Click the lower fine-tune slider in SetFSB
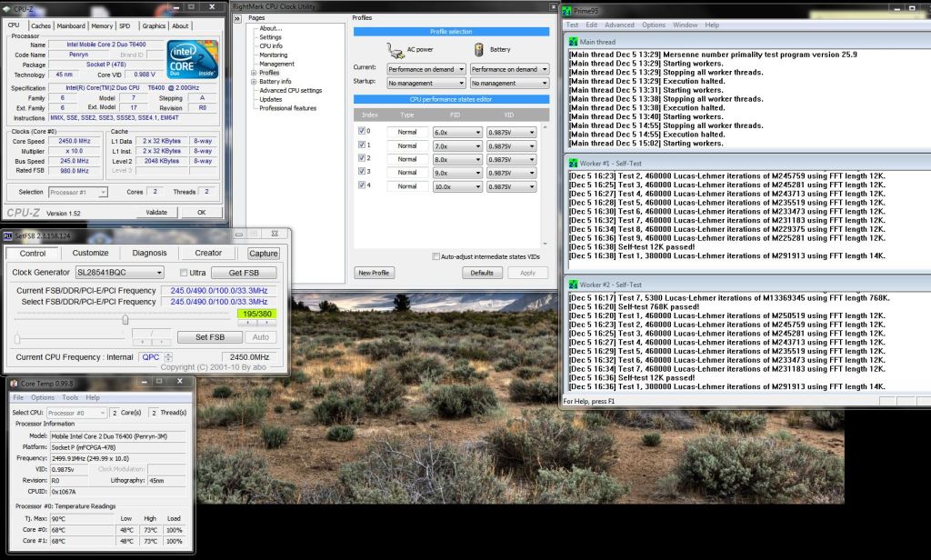 click(x=17, y=338)
